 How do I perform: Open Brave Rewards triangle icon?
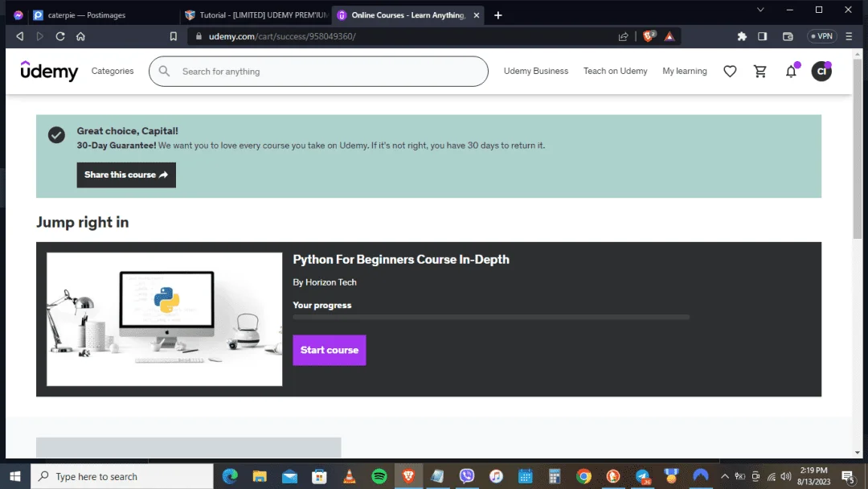tap(669, 36)
